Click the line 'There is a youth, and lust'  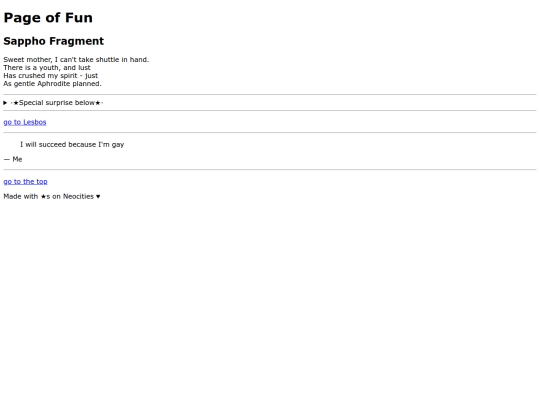(x=47, y=68)
